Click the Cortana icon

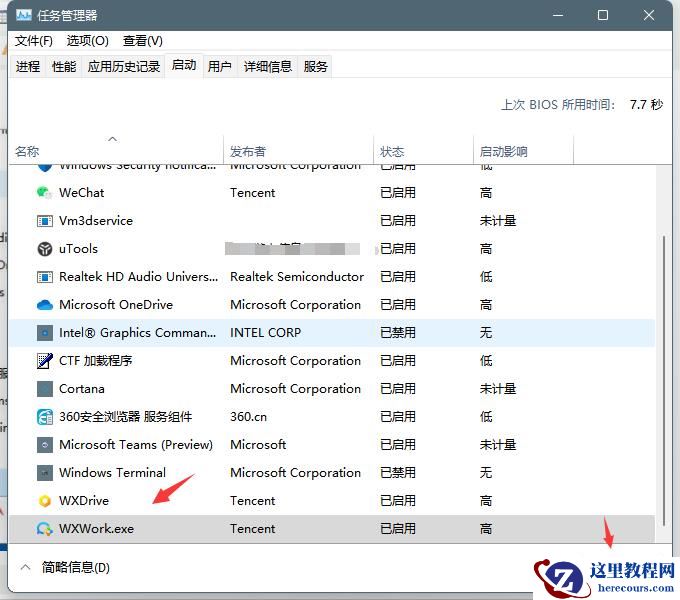(44, 388)
